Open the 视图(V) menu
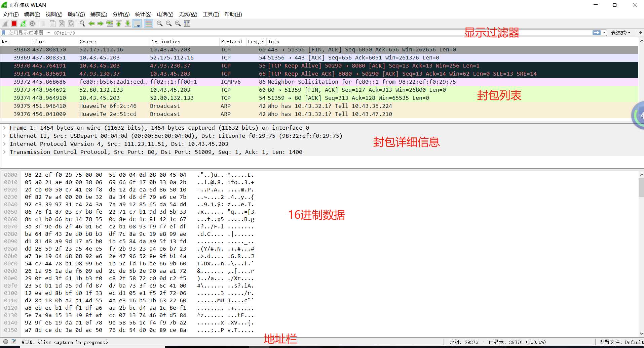644x348 pixels. pyautogui.click(x=54, y=14)
